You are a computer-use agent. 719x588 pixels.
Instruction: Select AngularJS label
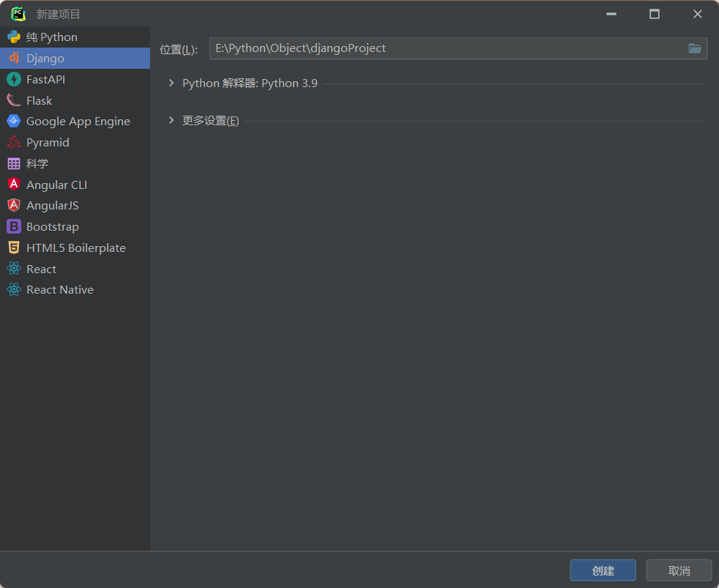pyautogui.click(x=53, y=206)
